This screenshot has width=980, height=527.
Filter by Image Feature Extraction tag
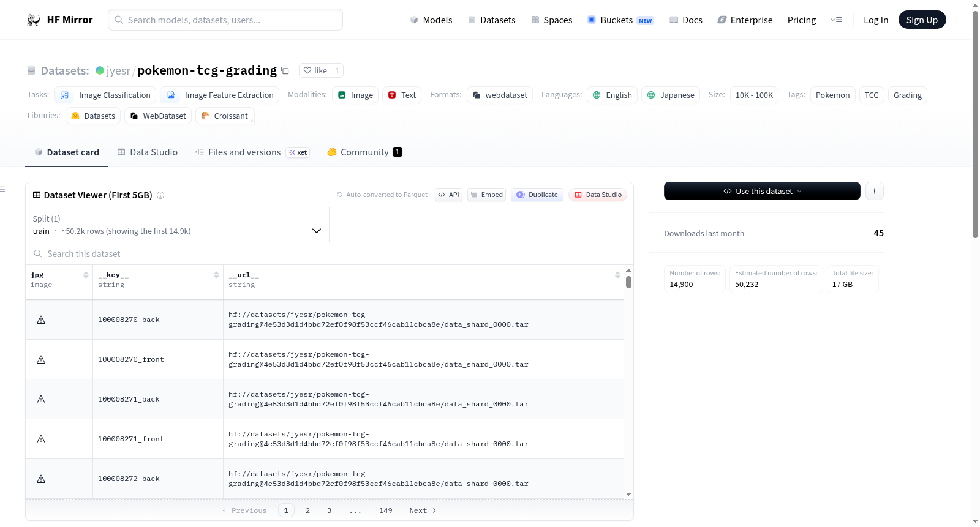coord(220,95)
